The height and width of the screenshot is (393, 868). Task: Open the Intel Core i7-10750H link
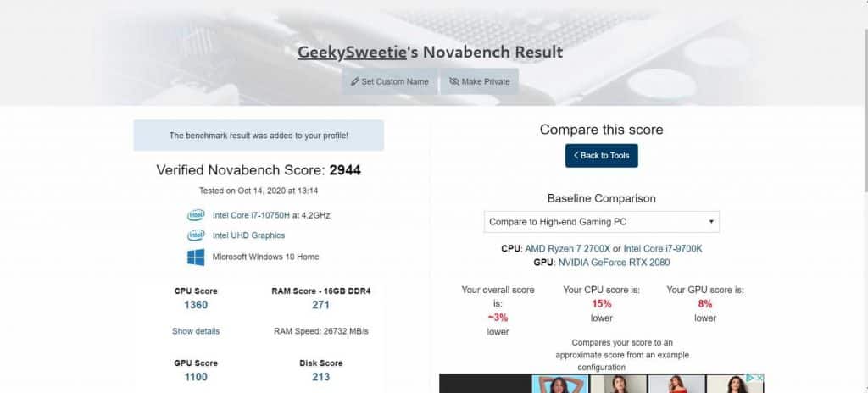coord(271,215)
